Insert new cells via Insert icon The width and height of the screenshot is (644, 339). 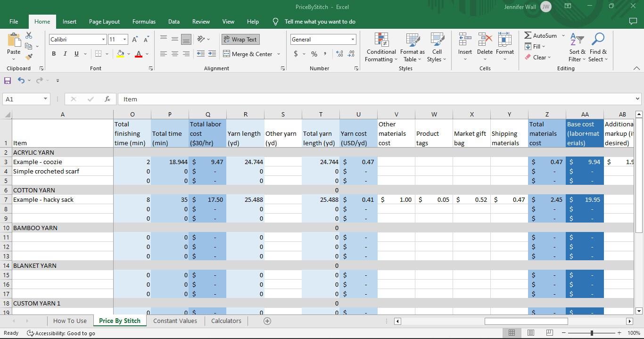pos(465,45)
